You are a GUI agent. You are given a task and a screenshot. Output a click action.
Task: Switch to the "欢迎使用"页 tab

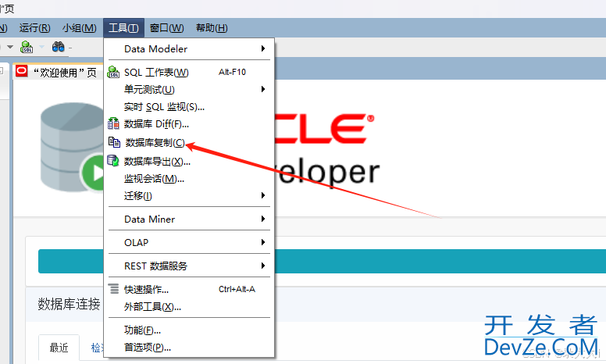58,72
